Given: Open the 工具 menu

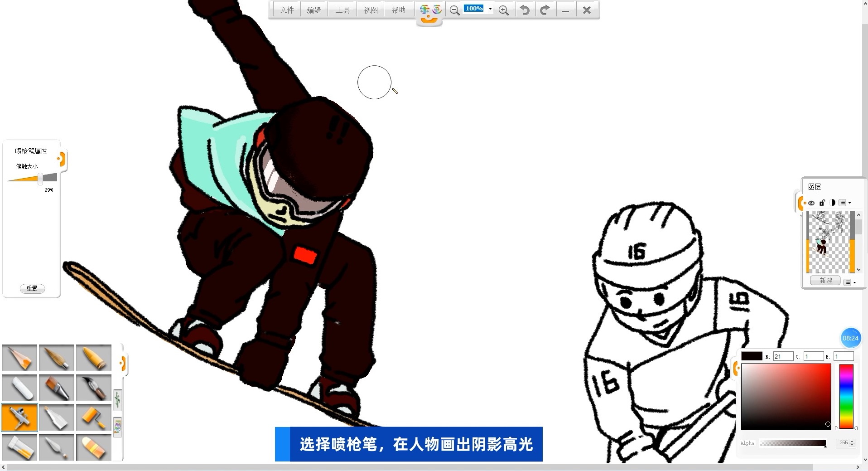Looking at the screenshot, I should 342,10.
